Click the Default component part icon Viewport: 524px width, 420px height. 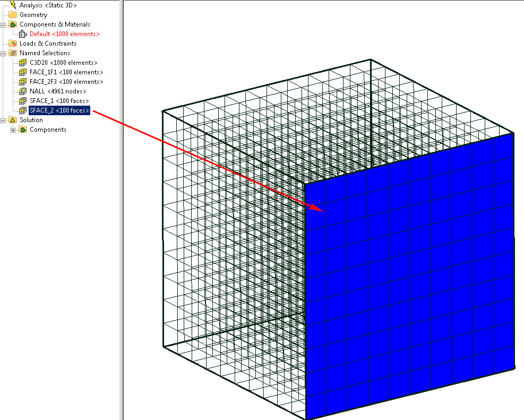[x=23, y=34]
